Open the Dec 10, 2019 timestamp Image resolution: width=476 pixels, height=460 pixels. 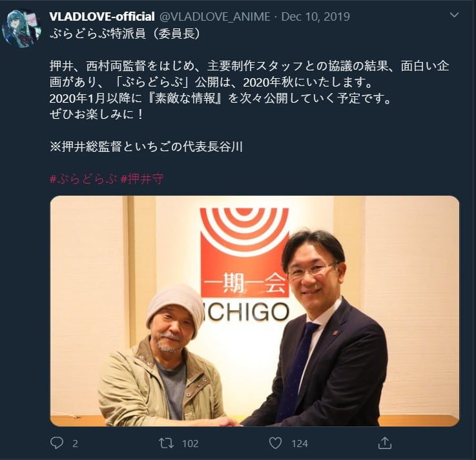(315, 16)
